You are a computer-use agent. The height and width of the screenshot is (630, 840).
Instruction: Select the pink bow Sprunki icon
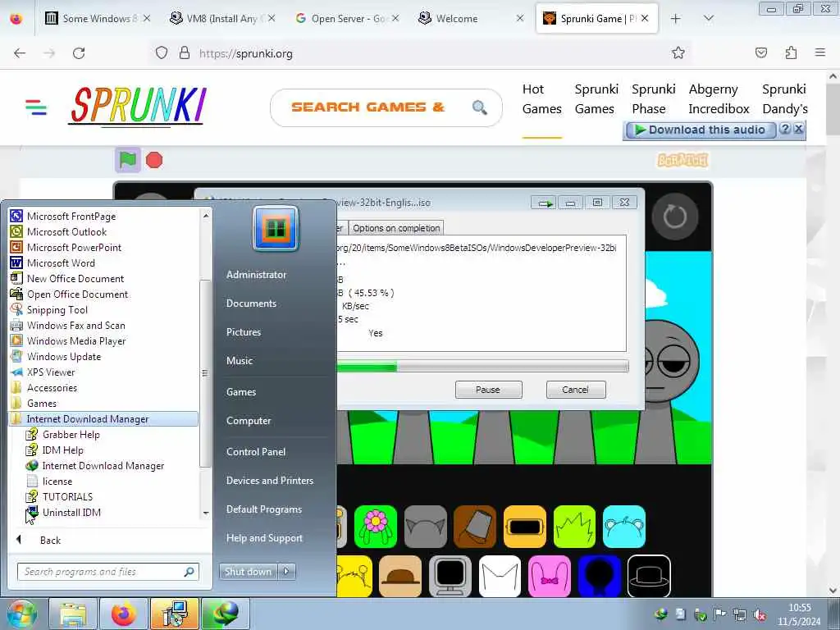coord(550,576)
